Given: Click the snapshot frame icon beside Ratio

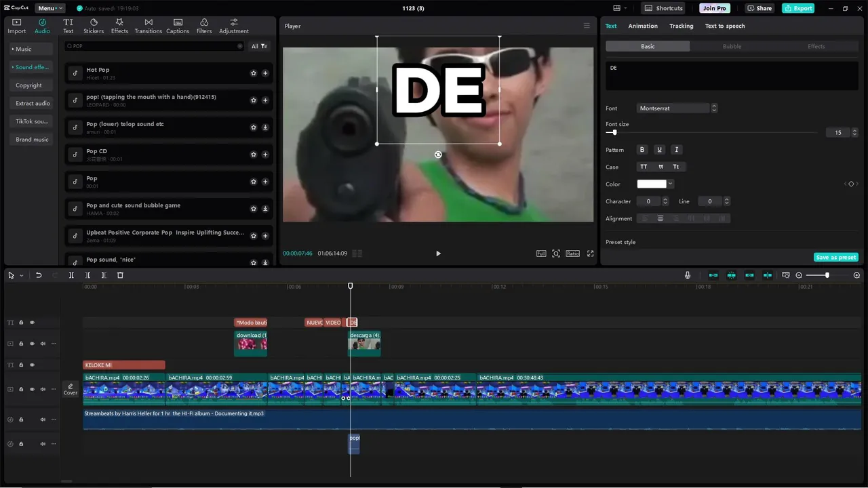Looking at the screenshot, I should (556, 253).
